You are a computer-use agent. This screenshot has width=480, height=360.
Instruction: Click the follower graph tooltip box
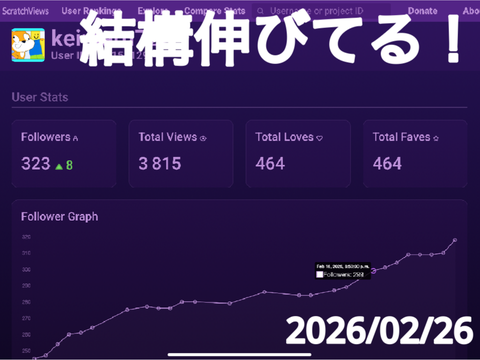343,271
